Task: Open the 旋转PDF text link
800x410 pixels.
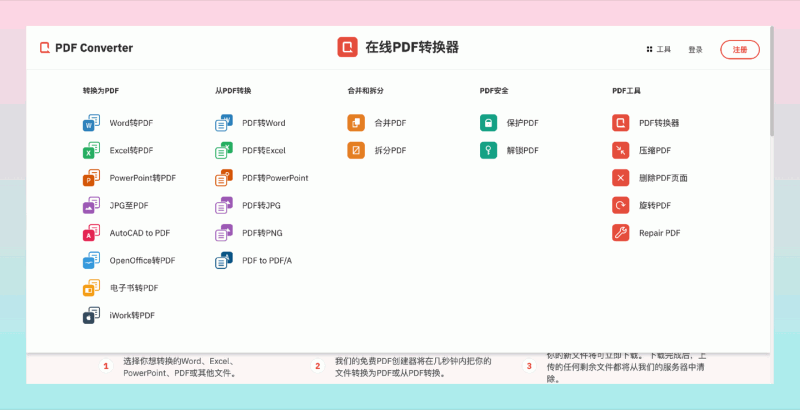Action: (x=655, y=206)
